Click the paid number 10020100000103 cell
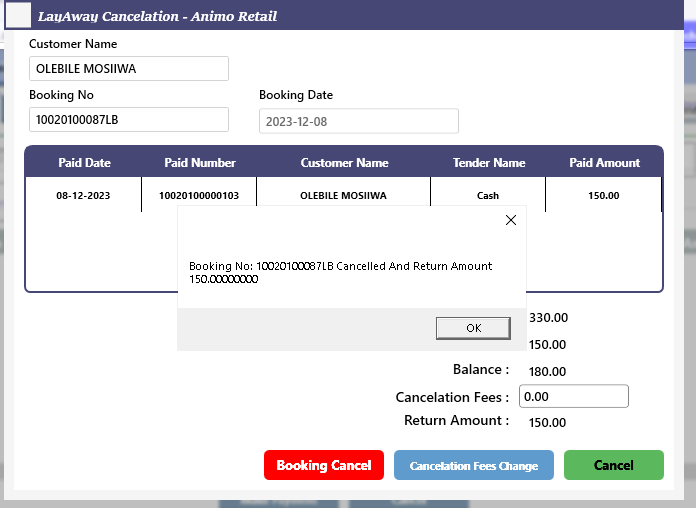This screenshot has width=696, height=508. point(199,196)
